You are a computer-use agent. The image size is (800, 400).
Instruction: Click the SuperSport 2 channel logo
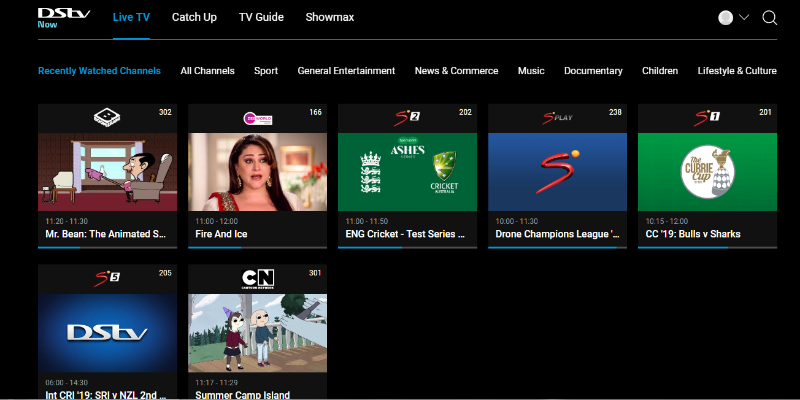(x=407, y=117)
